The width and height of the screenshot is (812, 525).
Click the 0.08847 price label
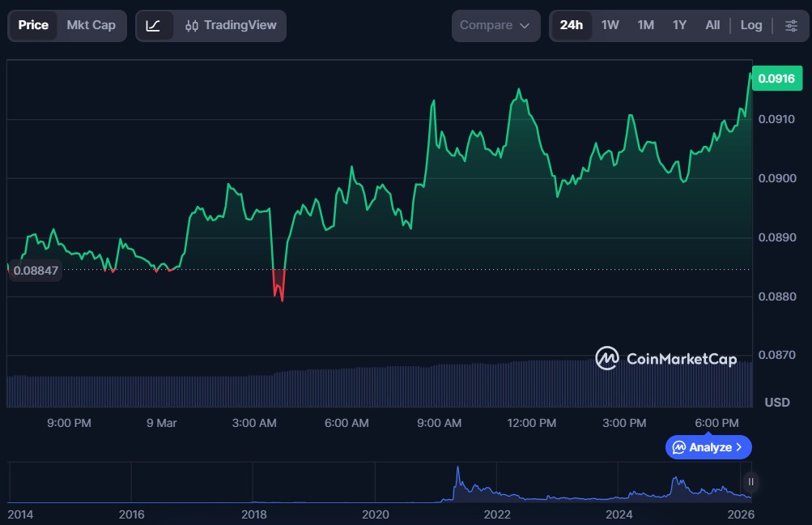tap(35, 271)
